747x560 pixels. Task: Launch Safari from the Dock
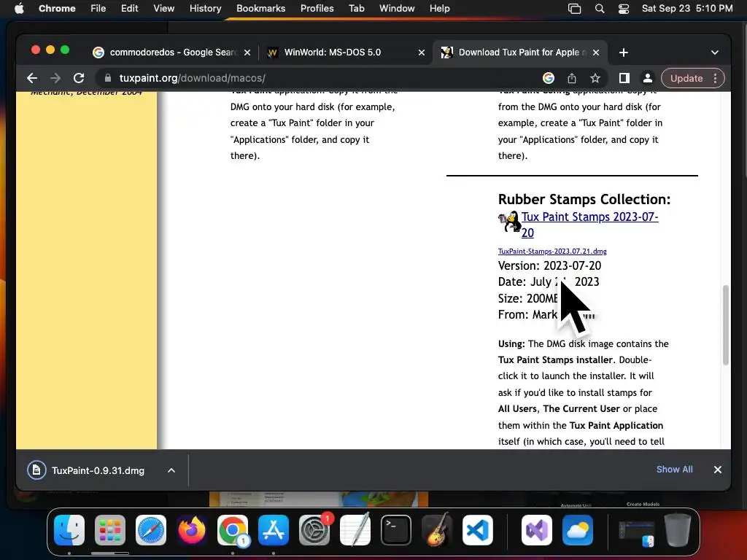(x=151, y=530)
